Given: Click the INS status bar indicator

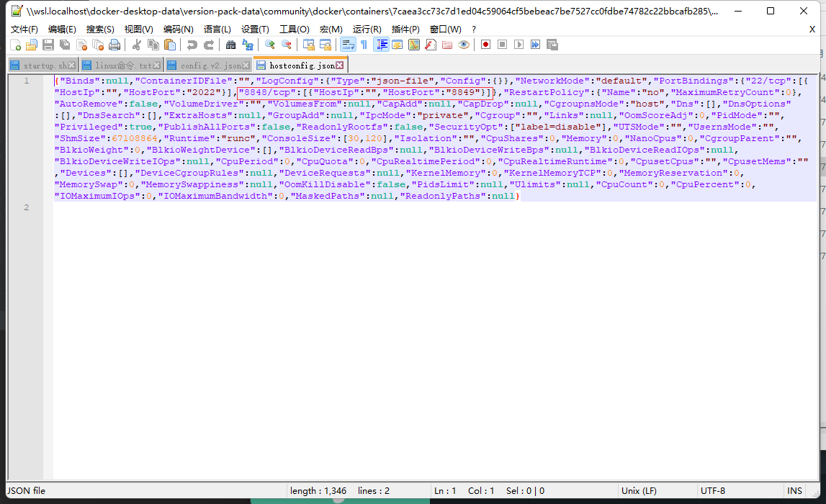Looking at the screenshot, I should pos(794,491).
